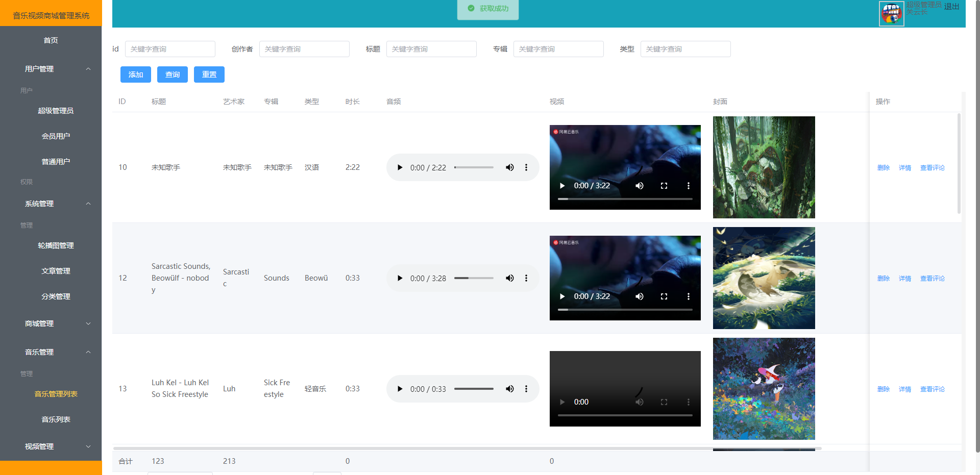Image resolution: width=980 pixels, height=475 pixels.
Task: Open 查看评论 for Luh Kel row
Action: pyautogui.click(x=933, y=389)
